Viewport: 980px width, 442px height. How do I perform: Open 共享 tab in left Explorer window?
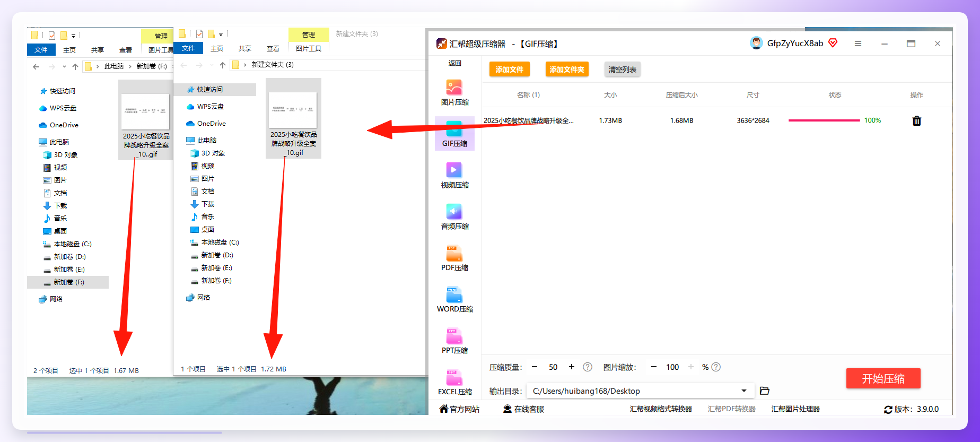[98, 50]
